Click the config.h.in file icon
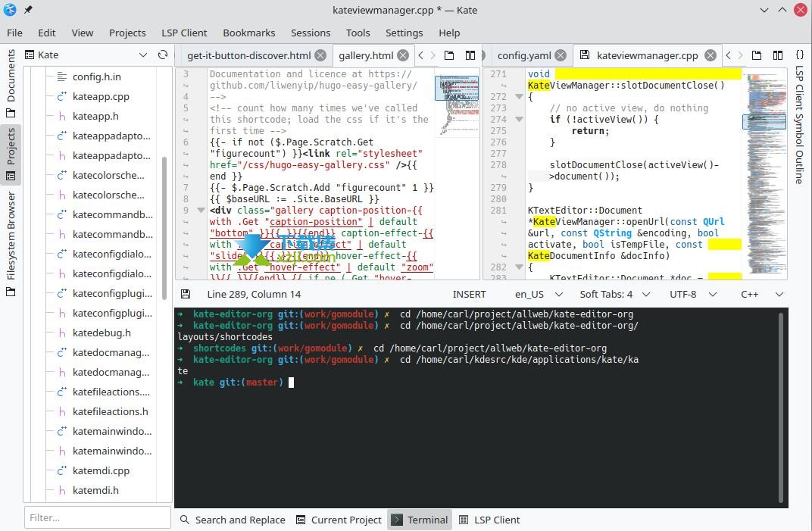This screenshot has height=531, width=812. pos(61,77)
